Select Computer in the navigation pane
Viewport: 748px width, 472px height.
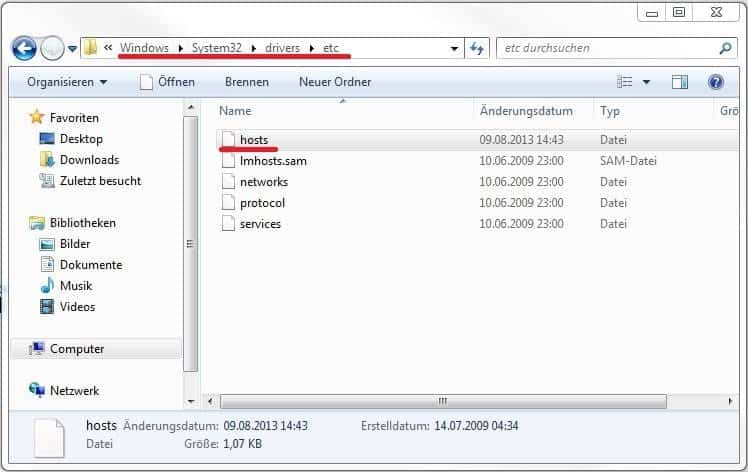point(77,349)
